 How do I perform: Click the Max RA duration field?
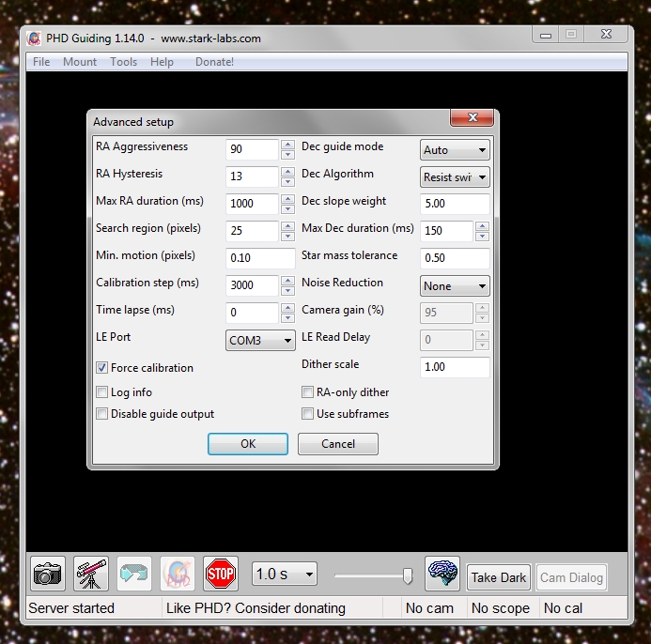[252, 204]
